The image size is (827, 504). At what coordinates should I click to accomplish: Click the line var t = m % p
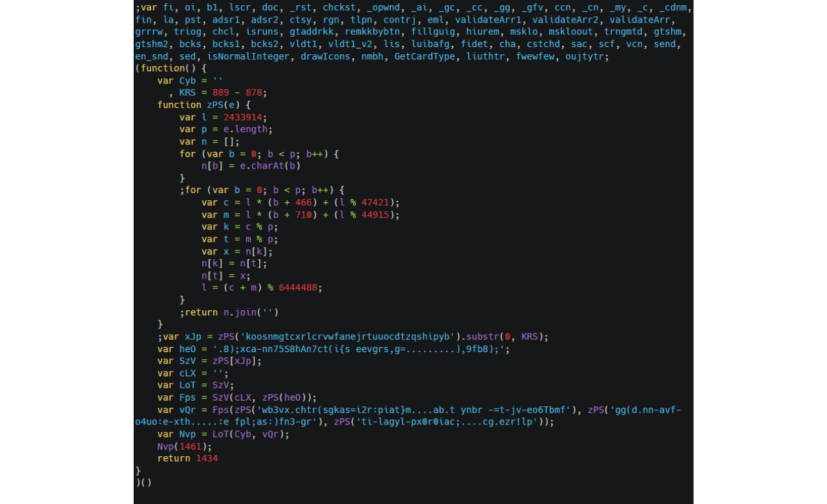pyautogui.click(x=240, y=239)
